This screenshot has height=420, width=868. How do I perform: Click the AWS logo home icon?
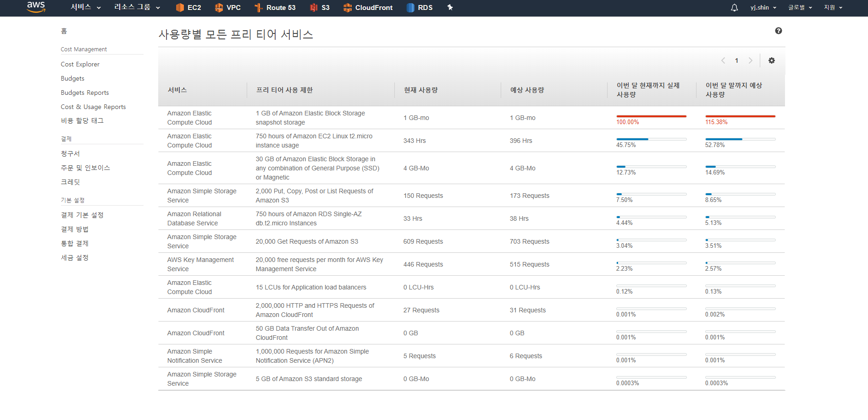36,7
